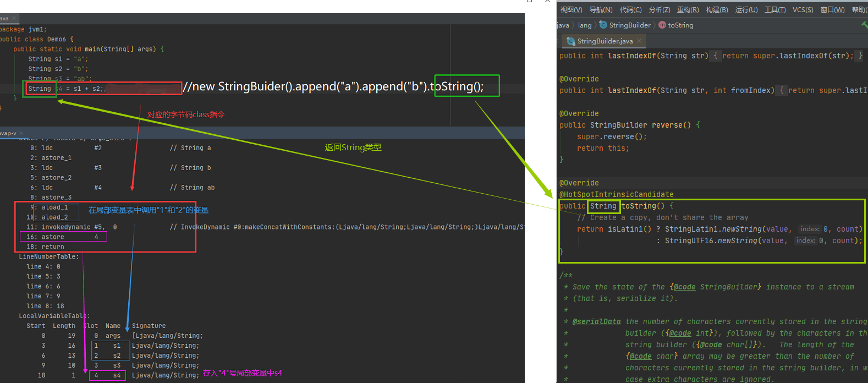Image resolution: width=868 pixels, height=383 pixels.
Task: Click 'super.reverse();' statement
Action: point(612,136)
